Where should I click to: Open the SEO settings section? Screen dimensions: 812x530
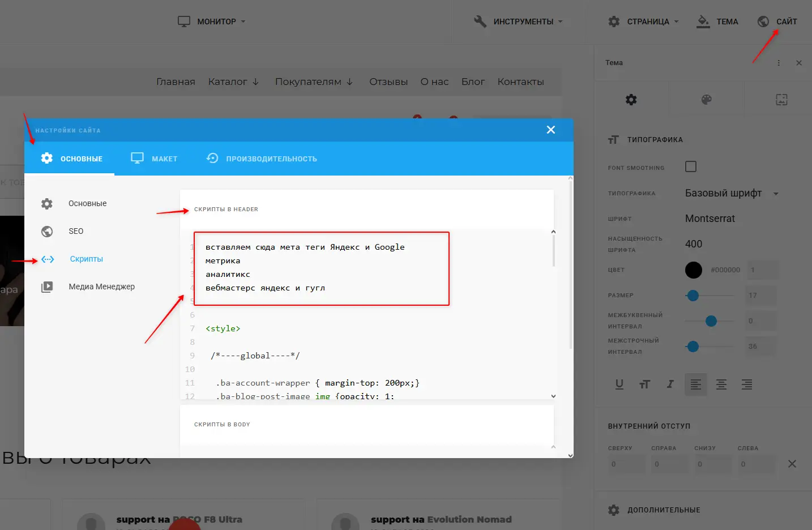[x=76, y=231]
